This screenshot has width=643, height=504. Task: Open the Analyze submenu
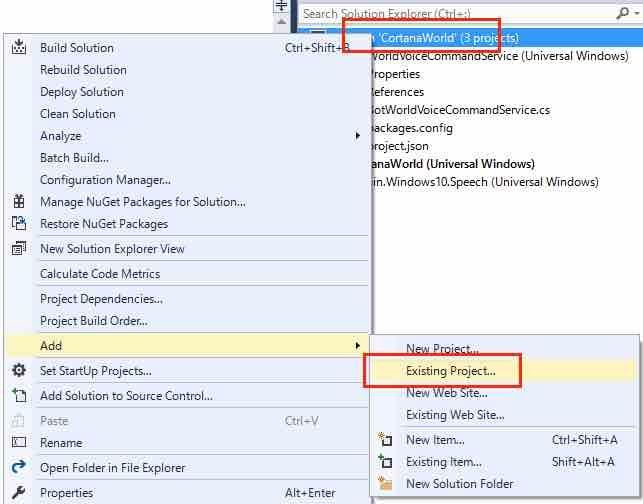187,136
